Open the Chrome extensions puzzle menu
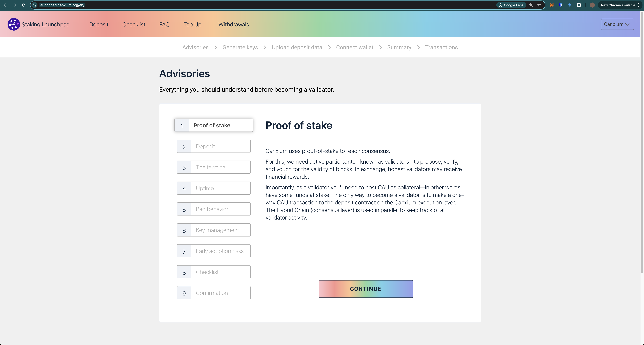 point(579,5)
